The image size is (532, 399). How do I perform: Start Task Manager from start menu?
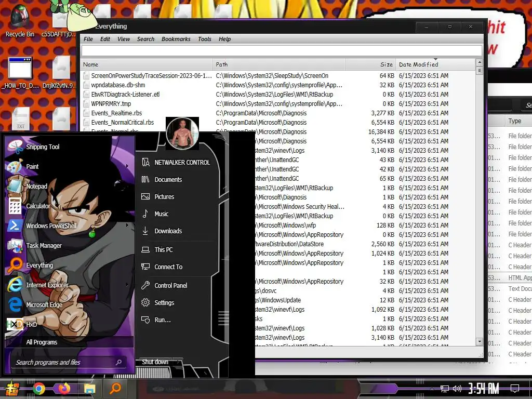tap(44, 245)
